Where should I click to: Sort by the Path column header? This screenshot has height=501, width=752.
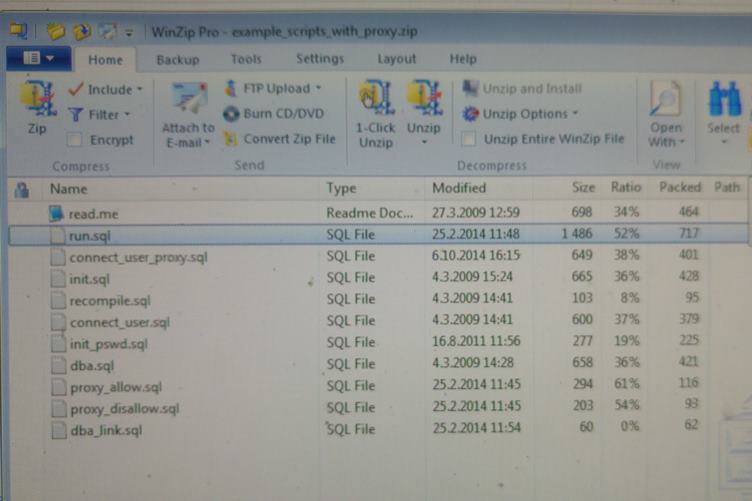727,187
